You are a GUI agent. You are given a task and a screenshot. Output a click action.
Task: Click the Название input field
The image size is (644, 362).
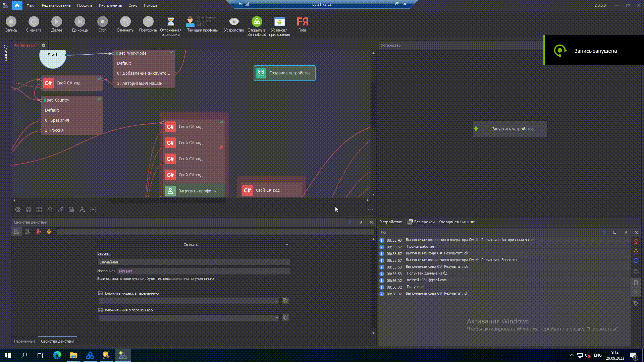(x=203, y=271)
